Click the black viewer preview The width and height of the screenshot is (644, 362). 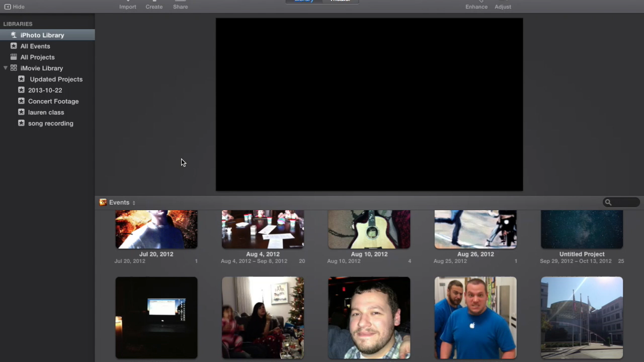tap(369, 105)
